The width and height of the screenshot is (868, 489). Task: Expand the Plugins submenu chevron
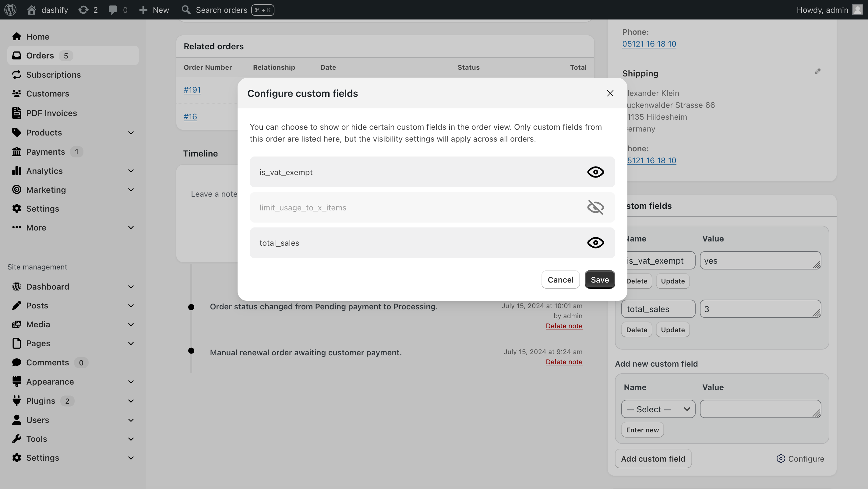[x=131, y=401]
